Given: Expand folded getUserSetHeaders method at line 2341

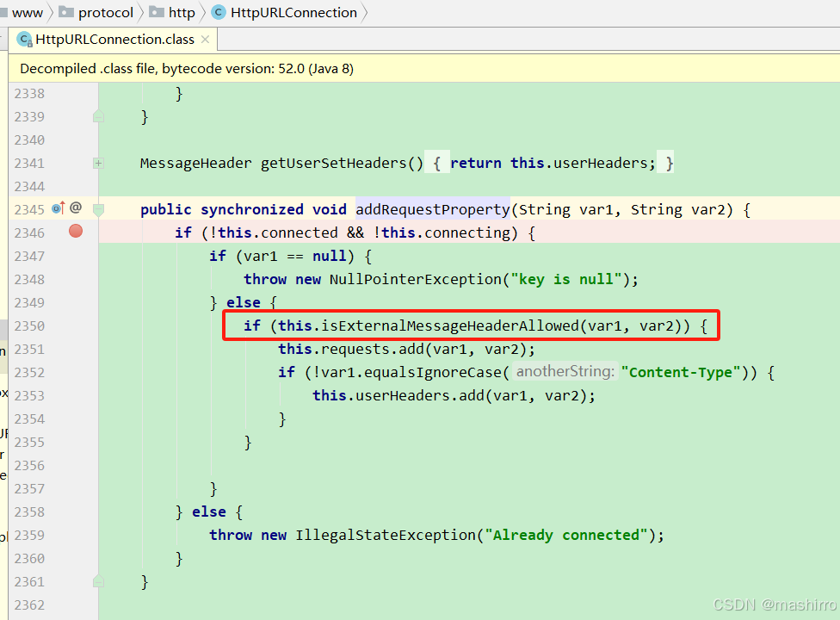Looking at the screenshot, I should [99, 163].
